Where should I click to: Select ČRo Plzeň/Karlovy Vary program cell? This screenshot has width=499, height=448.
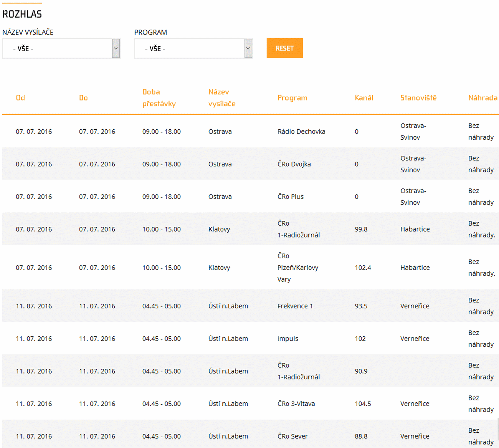298,268
